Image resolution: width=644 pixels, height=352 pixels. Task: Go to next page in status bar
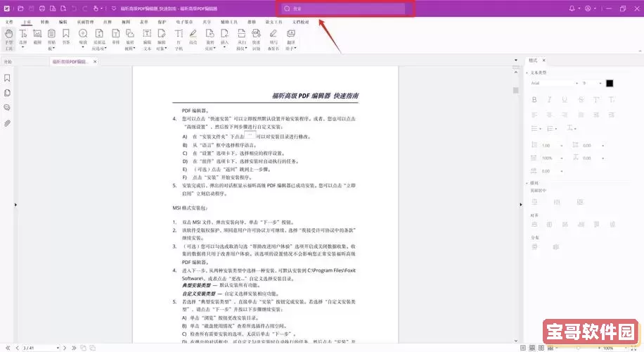point(65,348)
